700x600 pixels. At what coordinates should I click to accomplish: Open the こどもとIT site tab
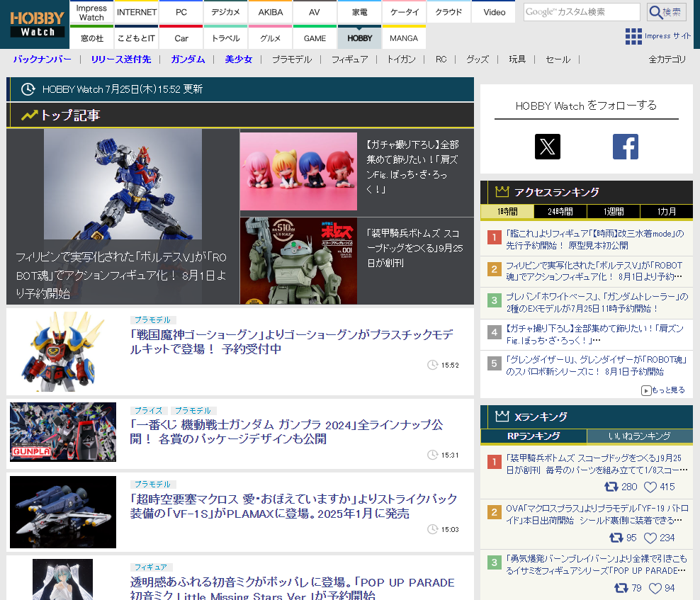(136, 38)
